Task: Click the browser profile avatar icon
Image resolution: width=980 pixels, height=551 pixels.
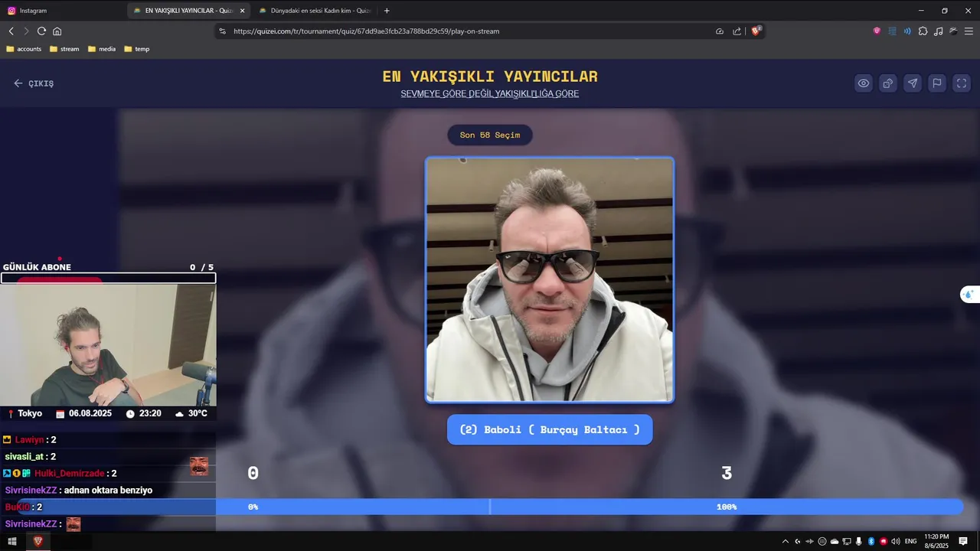Action: pyautogui.click(x=953, y=31)
